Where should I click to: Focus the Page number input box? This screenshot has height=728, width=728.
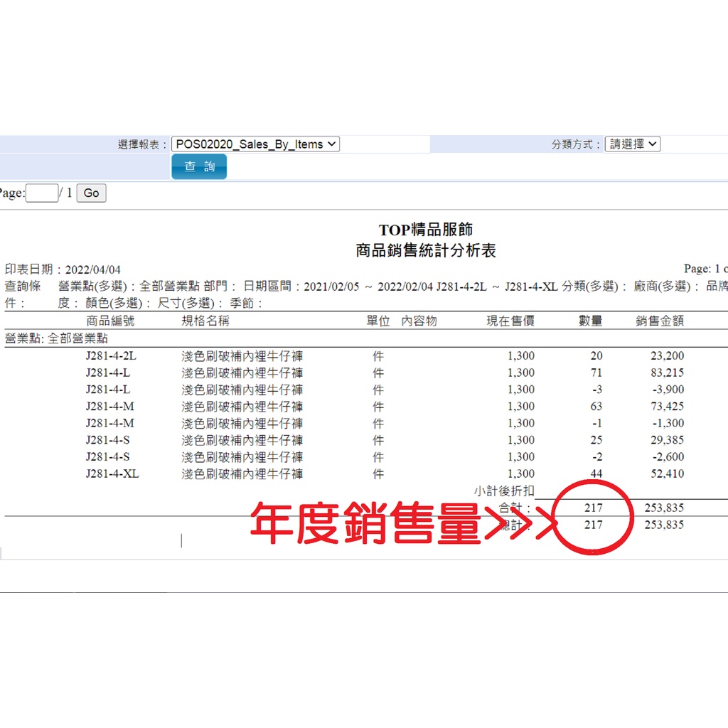(42, 193)
